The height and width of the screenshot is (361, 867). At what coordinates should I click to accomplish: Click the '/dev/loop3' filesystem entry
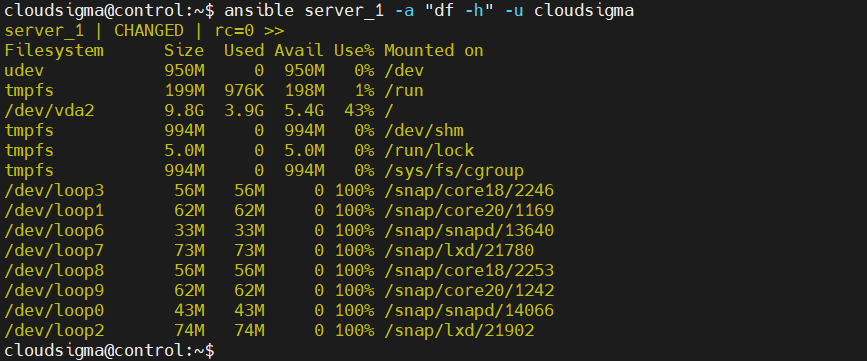click(54, 191)
